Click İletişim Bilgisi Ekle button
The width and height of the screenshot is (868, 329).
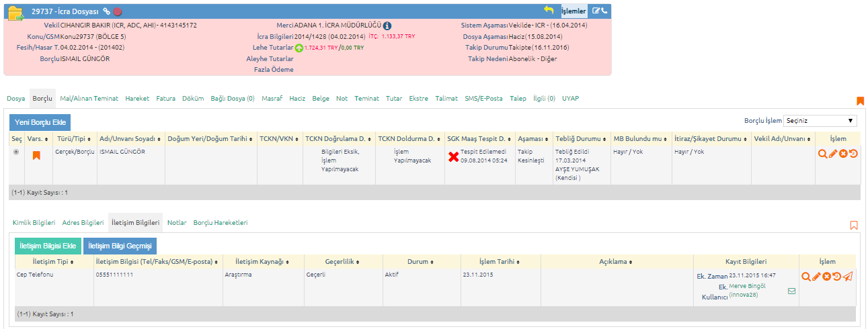pyautogui.click(x=48, y=246)
